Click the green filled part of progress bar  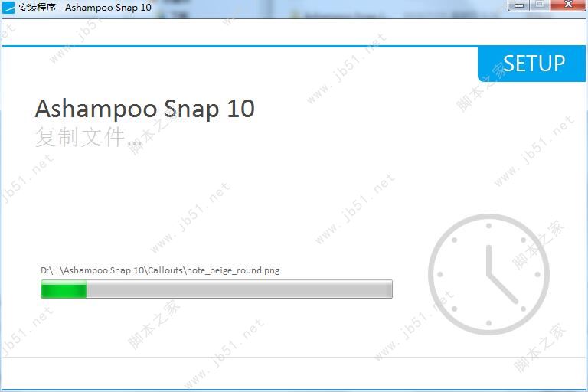coord(64,289)
